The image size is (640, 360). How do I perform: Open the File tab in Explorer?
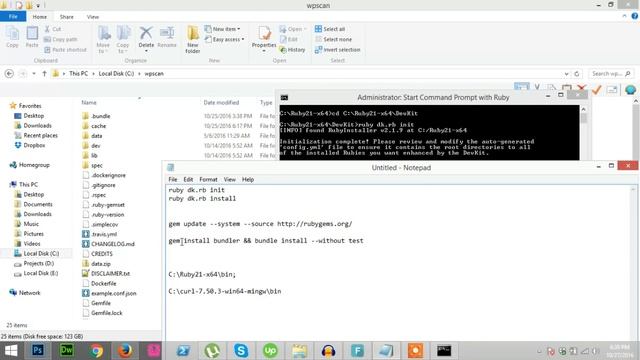pyautogui.click(x=13, y=17)
